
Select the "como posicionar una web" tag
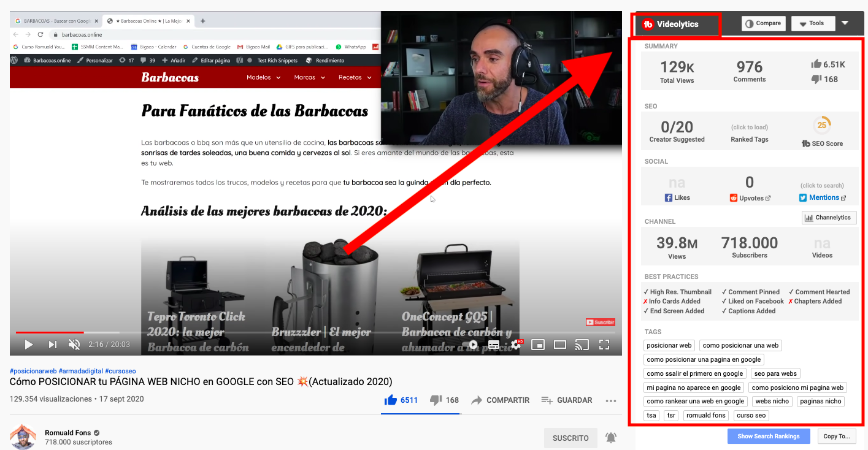tap(740, 346)
